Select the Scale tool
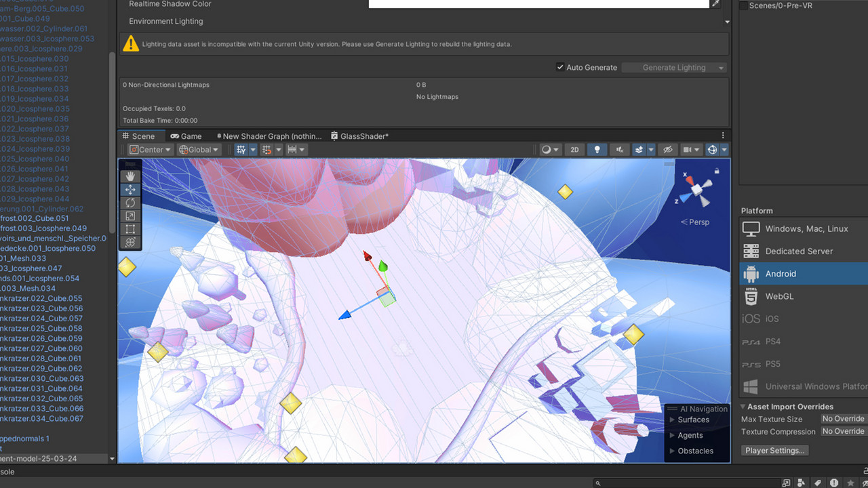 [130, 216]
